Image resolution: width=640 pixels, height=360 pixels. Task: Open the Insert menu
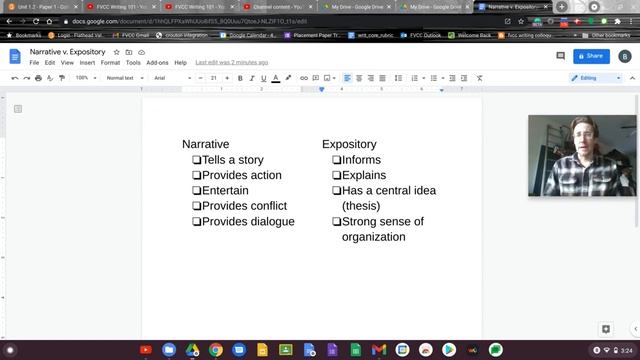[87, 62]
